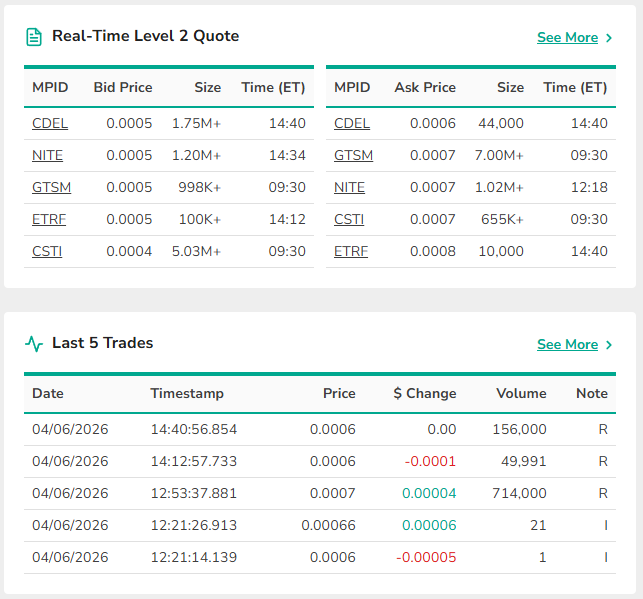643x599 pixels.
Task: Click bid price 0.0004 in CSTI row
Action: coord(129,251)
